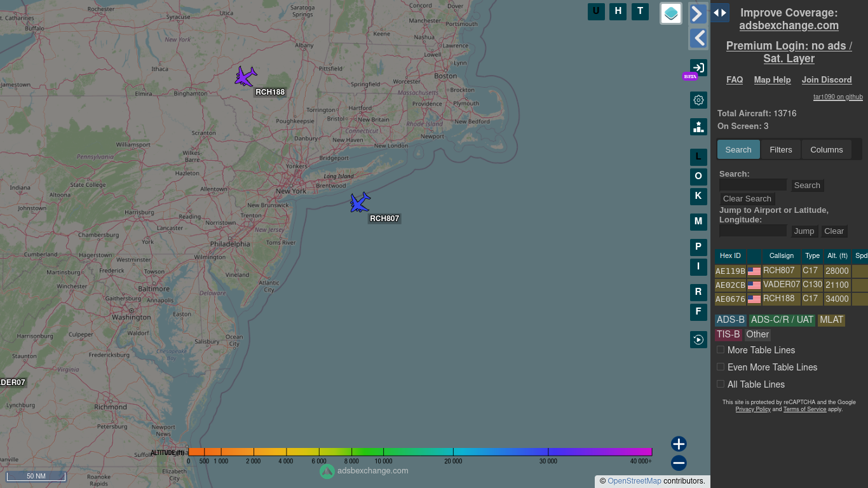This screenshot has width=868, height=488.
Task: Open the adsbexchange.com coverage link
Action: (789, 25)
